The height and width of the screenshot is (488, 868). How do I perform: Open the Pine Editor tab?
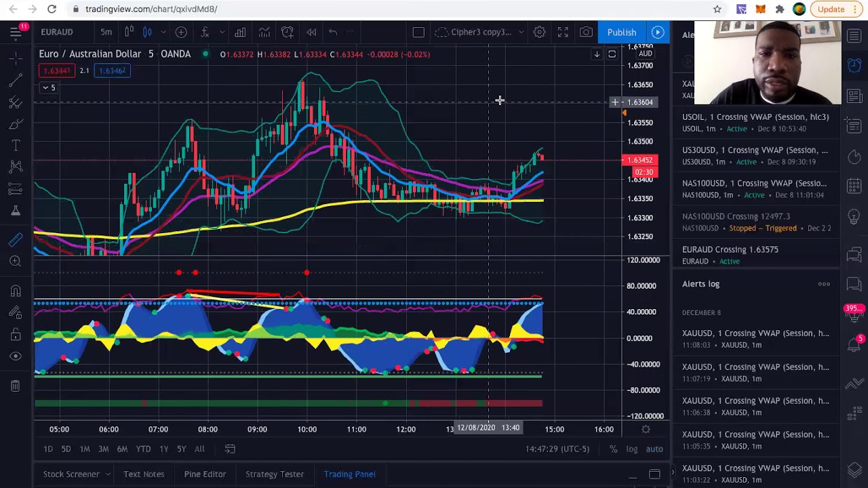click(x=205, y=474)
